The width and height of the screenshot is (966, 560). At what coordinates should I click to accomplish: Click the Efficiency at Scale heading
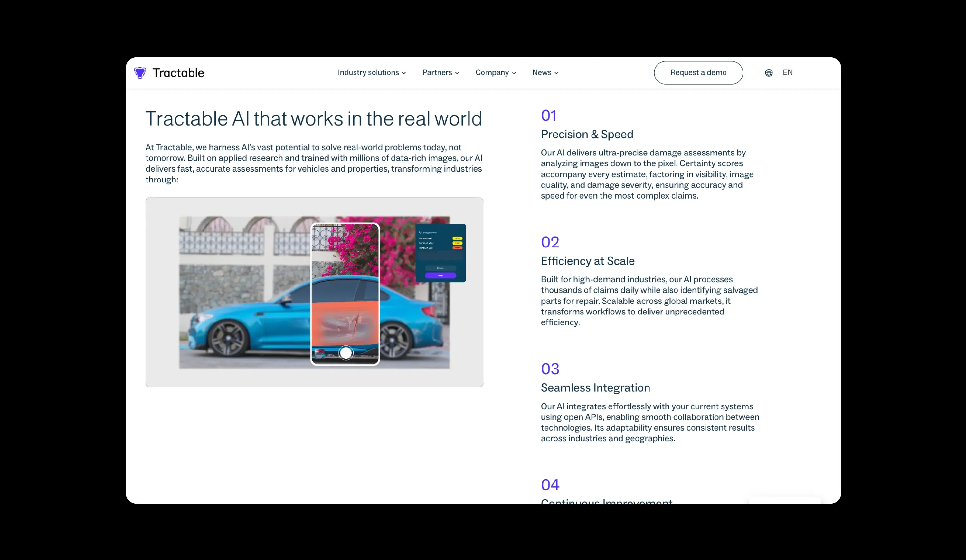tap(588, 261)
